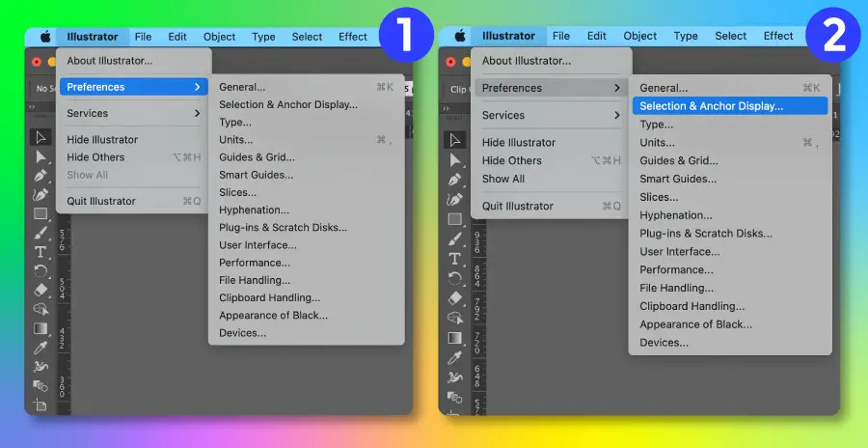Select the Eraser tool in right window
Image resolution: width=868 pixels, height=448 pixels.
click(x=455, y=298)
